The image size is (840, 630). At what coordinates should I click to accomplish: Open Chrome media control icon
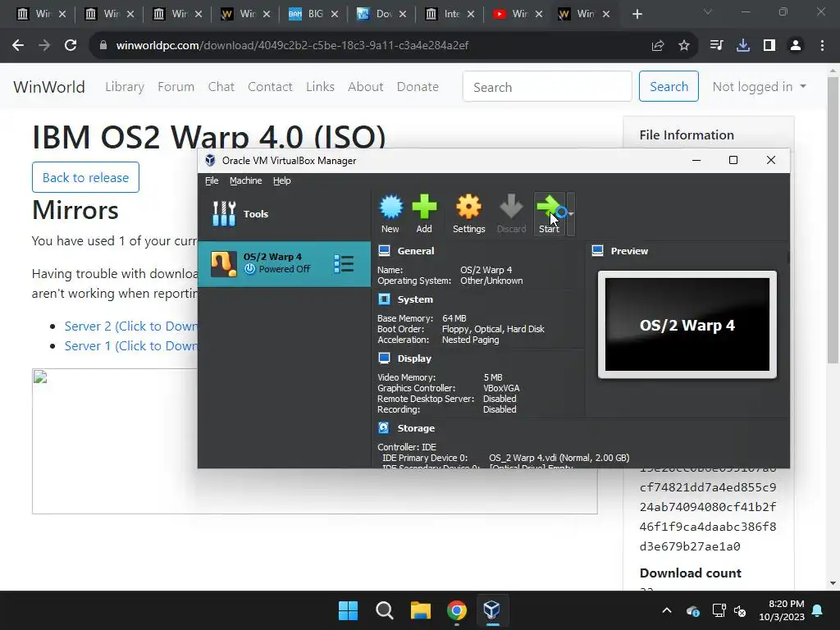716,46
